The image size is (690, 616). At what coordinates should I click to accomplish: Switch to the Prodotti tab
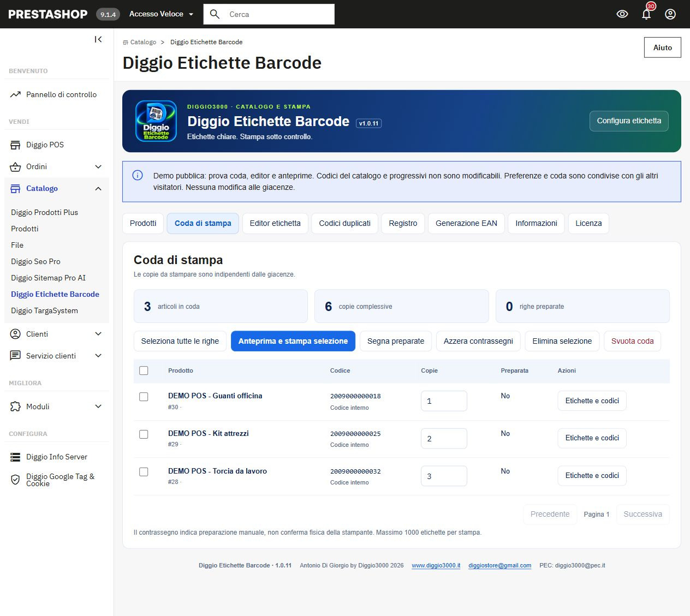coord(143,223)
